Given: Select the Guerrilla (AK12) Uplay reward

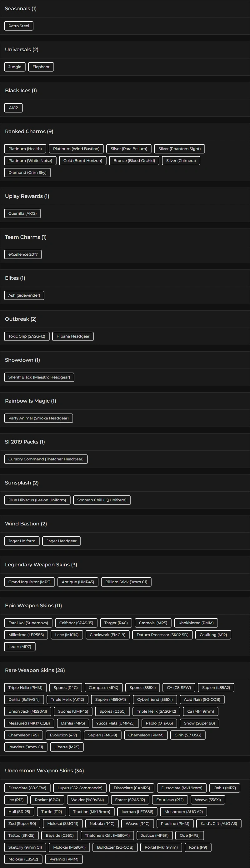Looking at the screenshot, I should coord(22,213).
